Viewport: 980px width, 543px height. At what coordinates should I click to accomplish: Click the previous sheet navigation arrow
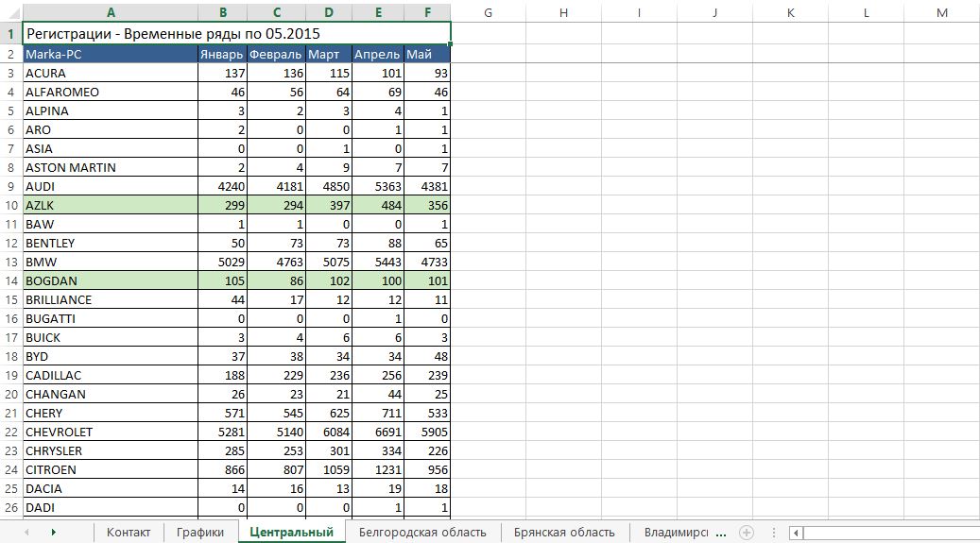pos(26,533)
